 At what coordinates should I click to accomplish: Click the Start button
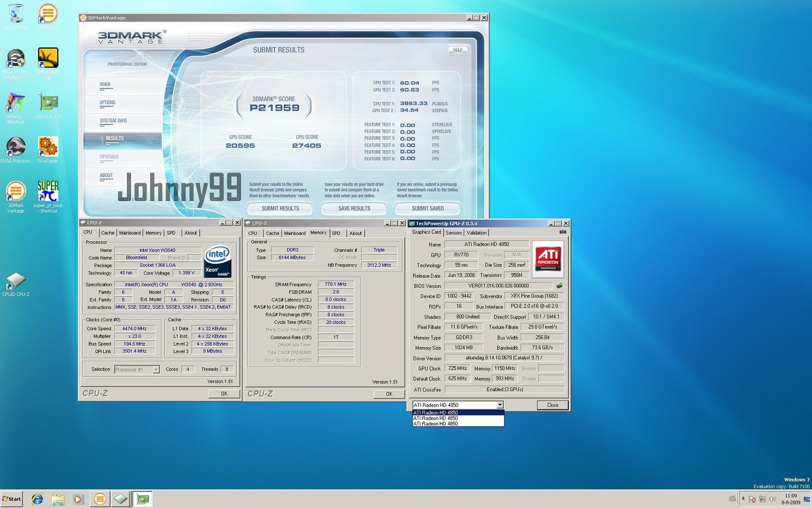coord(12,499)
